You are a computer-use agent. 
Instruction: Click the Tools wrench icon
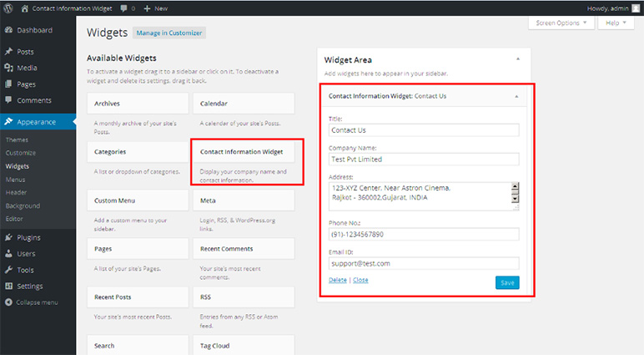click(x=8, y=270)
